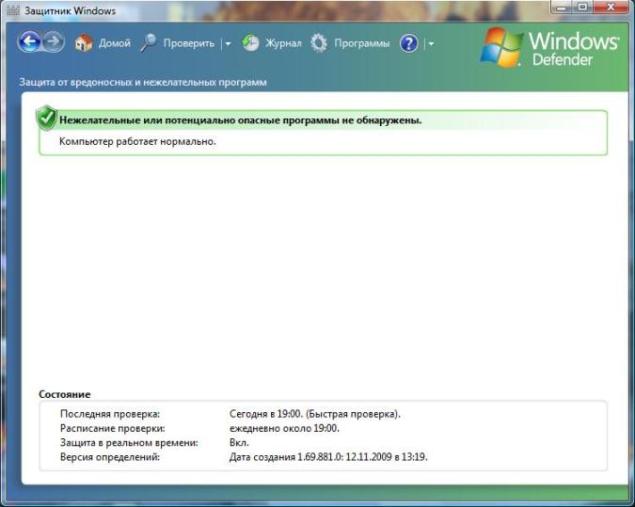635x507 pixels.
Task: Click the 'Состояние' section heading
Action: coord(64,394)
